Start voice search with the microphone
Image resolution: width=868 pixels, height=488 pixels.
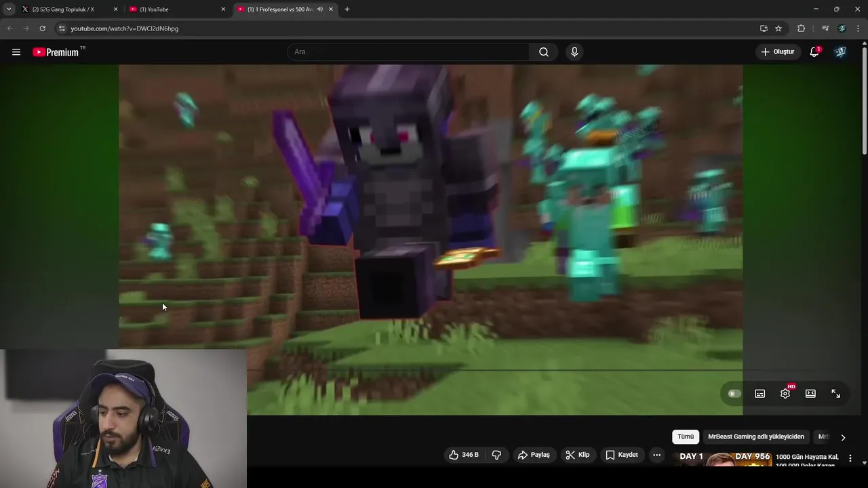tap(574, 52)
